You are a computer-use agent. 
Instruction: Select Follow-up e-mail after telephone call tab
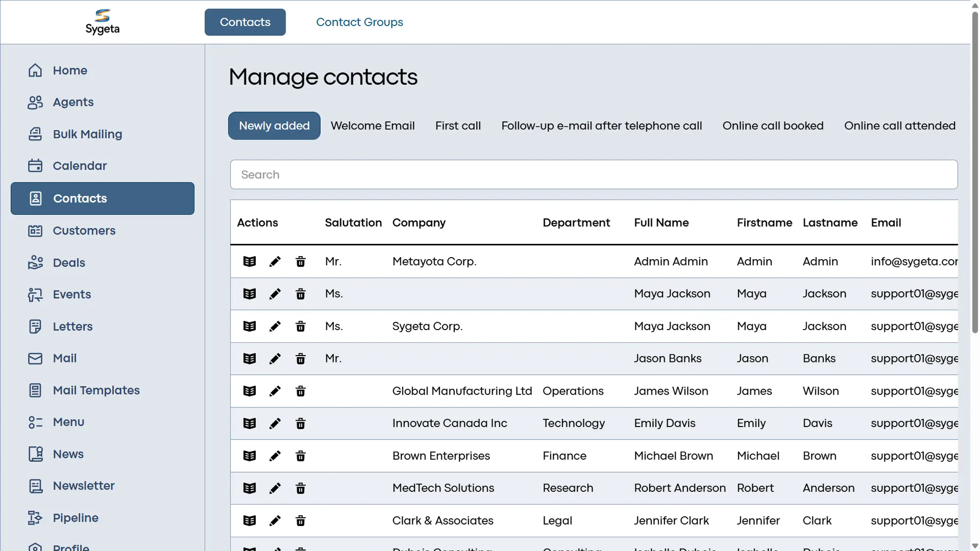point(601,126)
